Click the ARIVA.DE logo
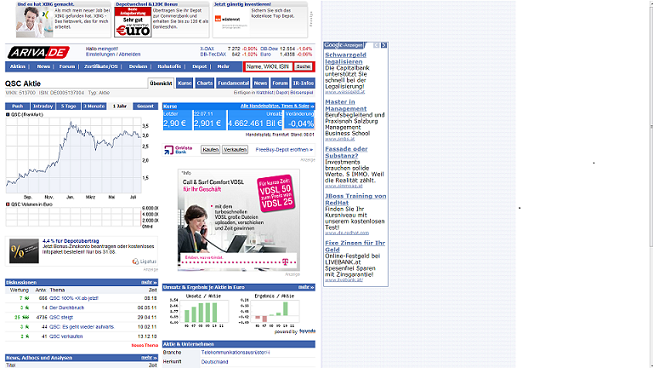 [38, 52]
